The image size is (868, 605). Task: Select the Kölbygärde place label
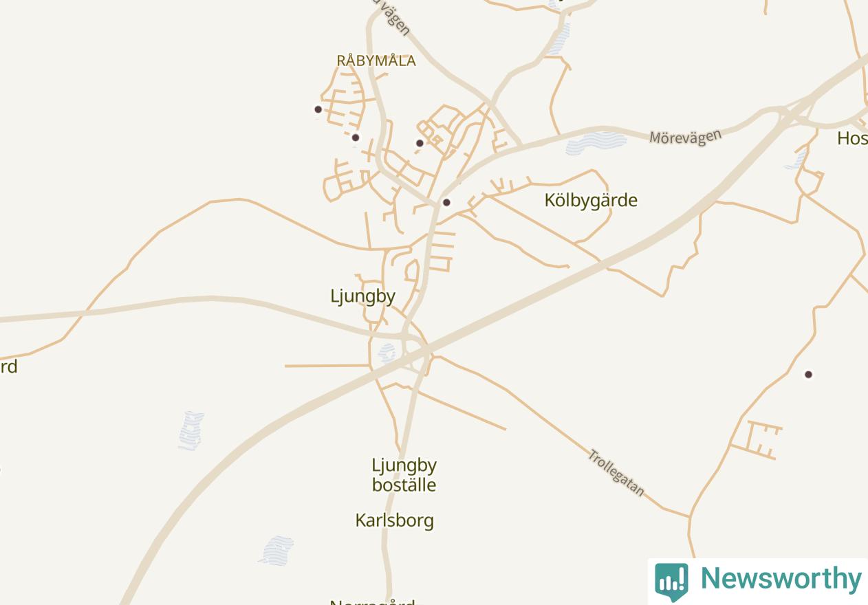point(591,200)
